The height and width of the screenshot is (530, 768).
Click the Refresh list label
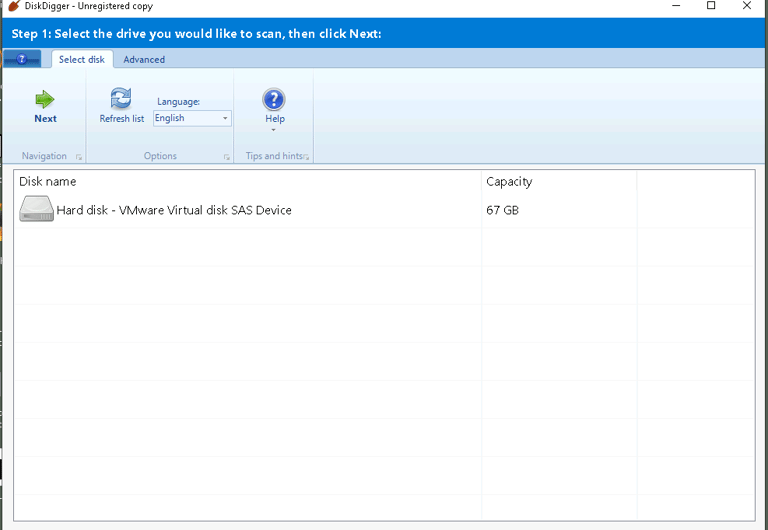tap(122, 119)
